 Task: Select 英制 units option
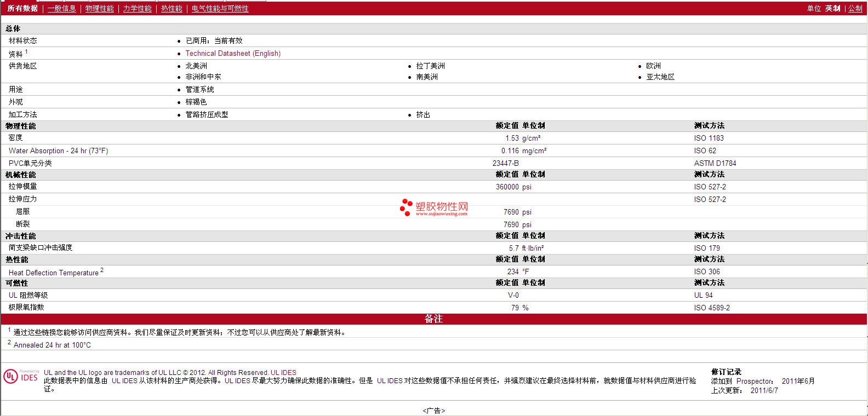click(x=833, y=8)
